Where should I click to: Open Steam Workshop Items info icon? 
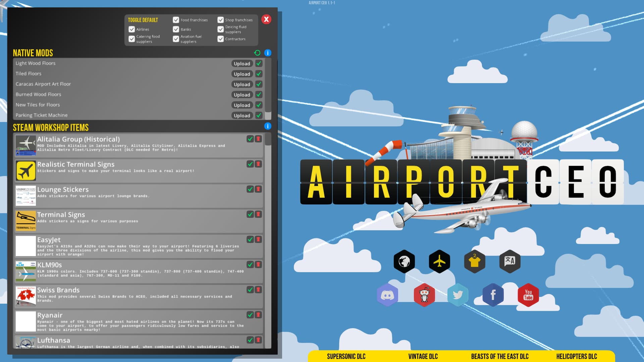coord(268,126)
